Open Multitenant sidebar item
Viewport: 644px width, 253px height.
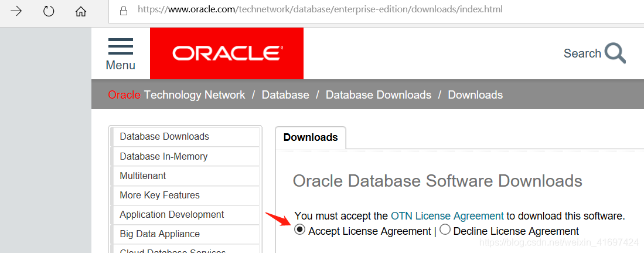[x=185, y=176]
